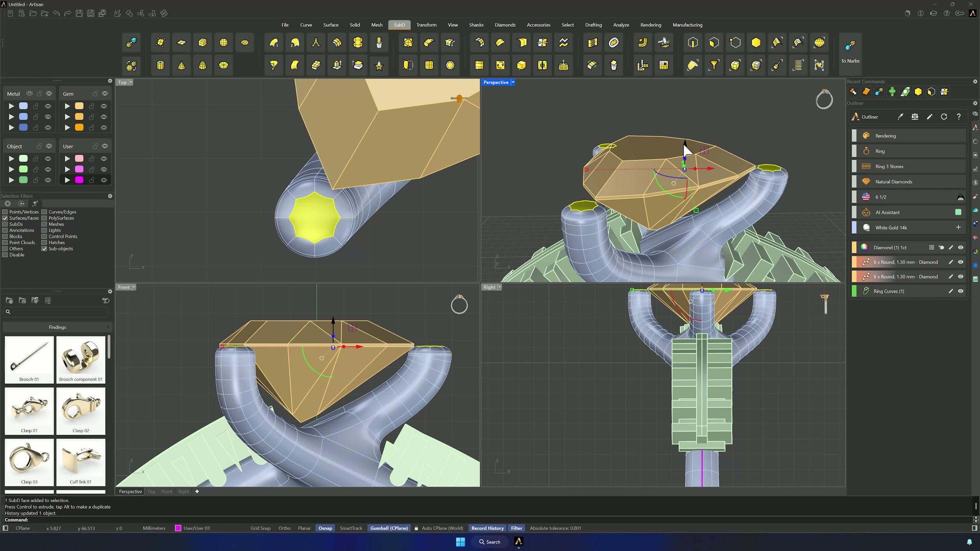Screen dimensions: 980x551
Task: Open the Diamonds menu
Action: pos(505,25)
